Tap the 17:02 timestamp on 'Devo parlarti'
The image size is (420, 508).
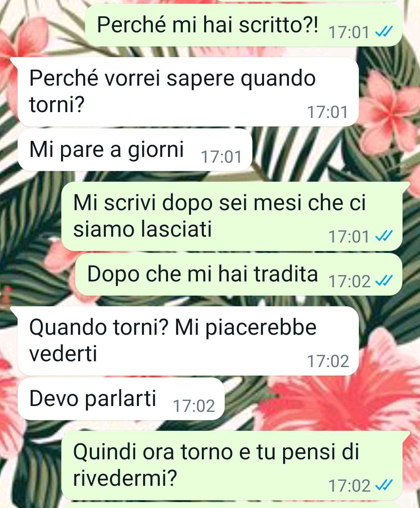[x=194, y=406]
